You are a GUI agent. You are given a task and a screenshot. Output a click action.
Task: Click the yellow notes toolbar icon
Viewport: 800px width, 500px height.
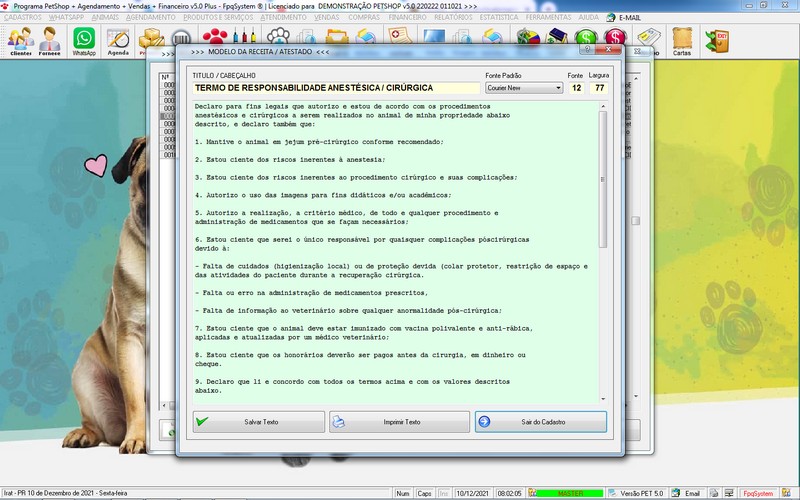click(648, 37)
